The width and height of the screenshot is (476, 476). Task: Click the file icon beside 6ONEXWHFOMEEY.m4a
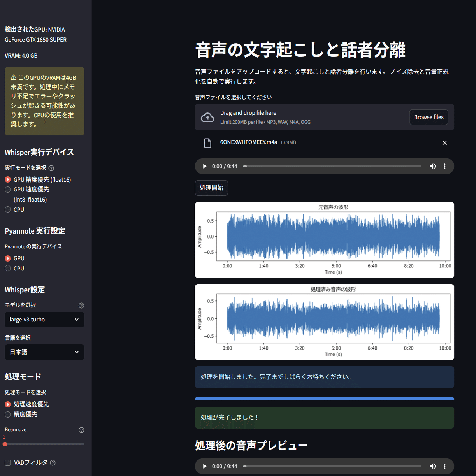point(207,142)
